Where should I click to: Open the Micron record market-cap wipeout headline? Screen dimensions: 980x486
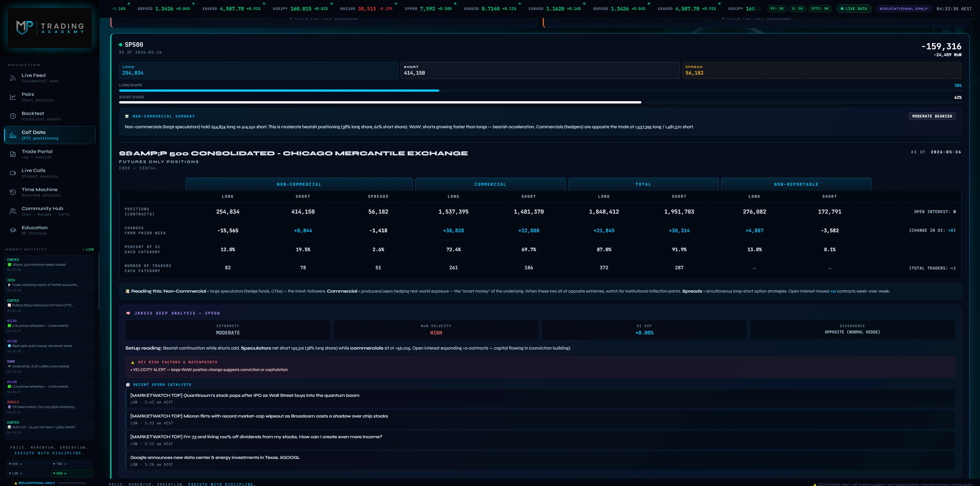pyautogui.click(x=540, y=420)
